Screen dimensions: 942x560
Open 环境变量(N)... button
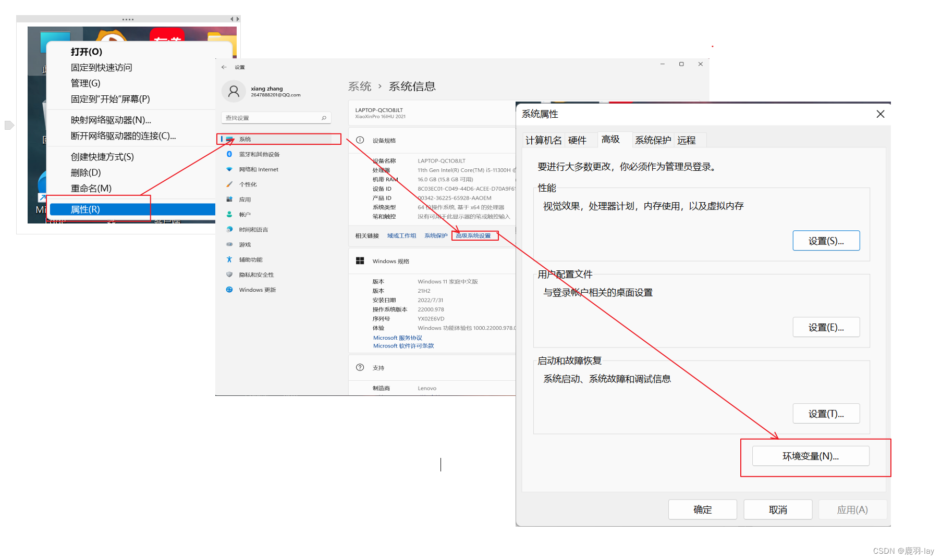pyautogui.click(x=811, y=456)
